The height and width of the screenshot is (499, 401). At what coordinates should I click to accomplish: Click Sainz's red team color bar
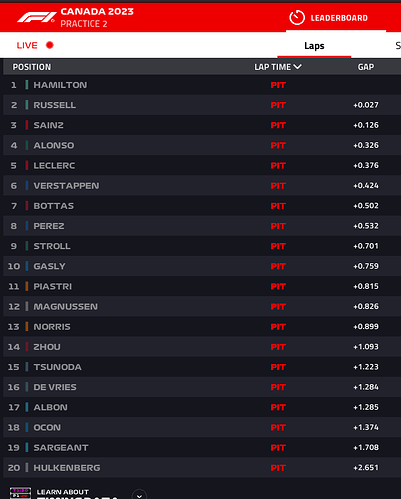pyautogui.click(x=27, y=125)
